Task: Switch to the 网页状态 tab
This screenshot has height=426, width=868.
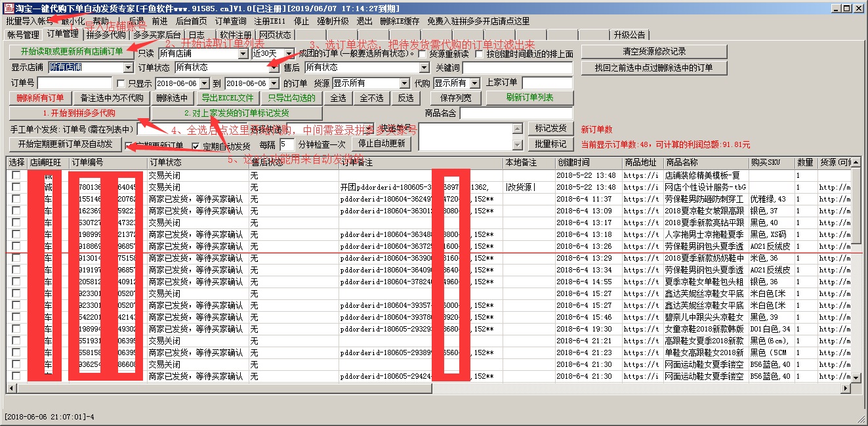Action: click(x=275, y=35)
